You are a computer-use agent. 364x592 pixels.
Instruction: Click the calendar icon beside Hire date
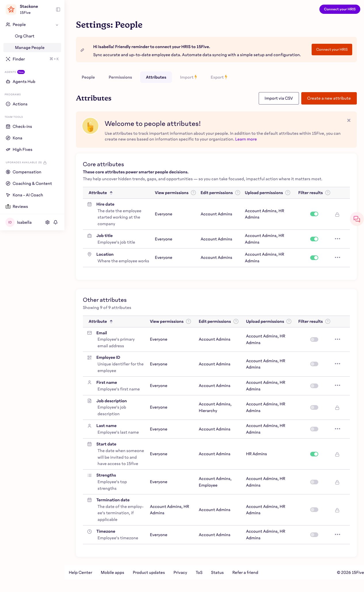(x=89, y=204)
